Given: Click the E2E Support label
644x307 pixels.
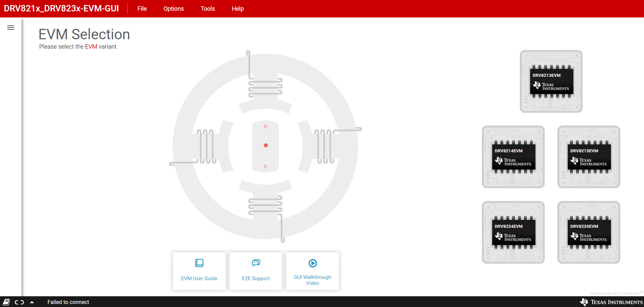Looking at the screenshot, I should click(x=256, y=278).
